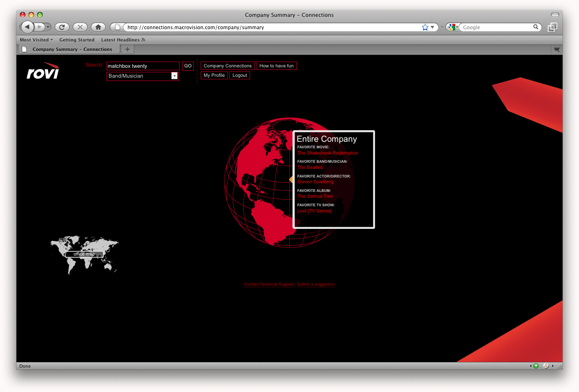Click the right arrow in the status bar
579x392 pixels.
553,366
